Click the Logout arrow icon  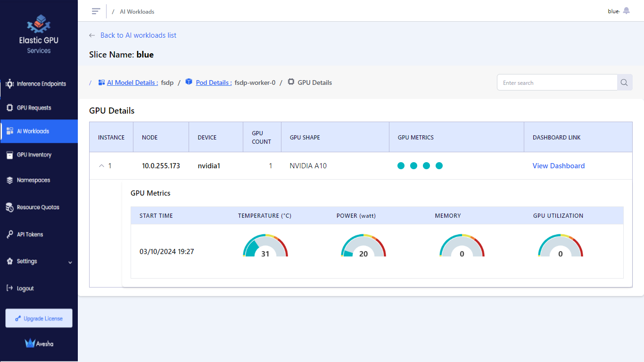pyautogui.click(x=9, y=288)
